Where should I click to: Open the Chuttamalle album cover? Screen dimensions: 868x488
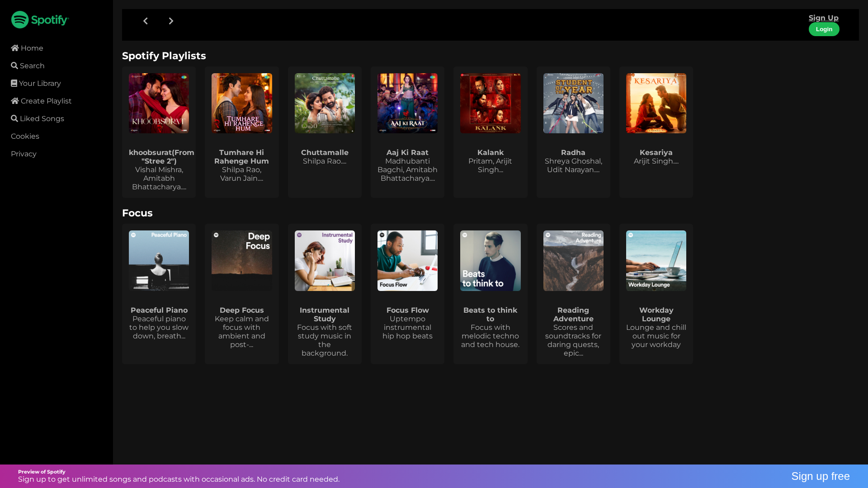(325, 103)
